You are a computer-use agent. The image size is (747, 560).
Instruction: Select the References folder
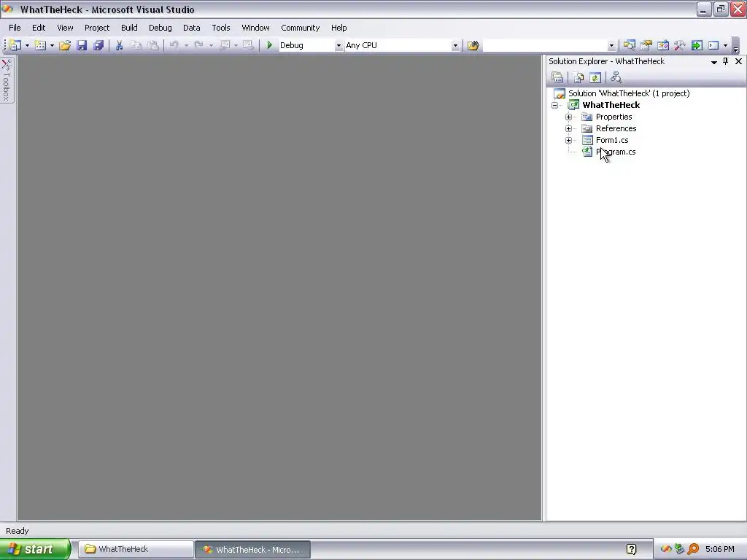coord(616,128)
